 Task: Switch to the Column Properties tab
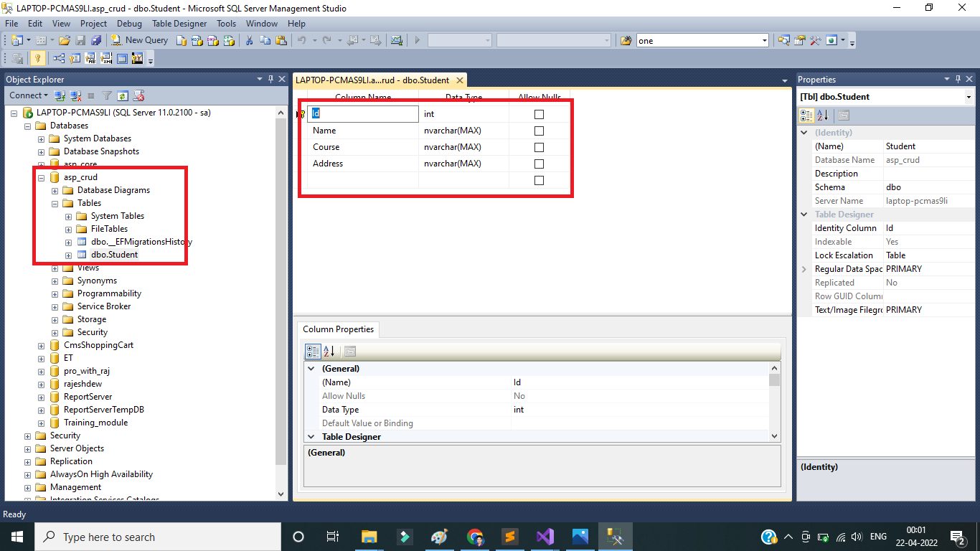pos(338,329)
